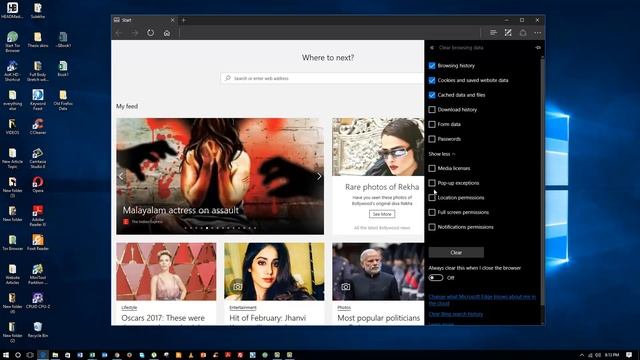Open Most popular politicians photo story

[x=378, y=318]
